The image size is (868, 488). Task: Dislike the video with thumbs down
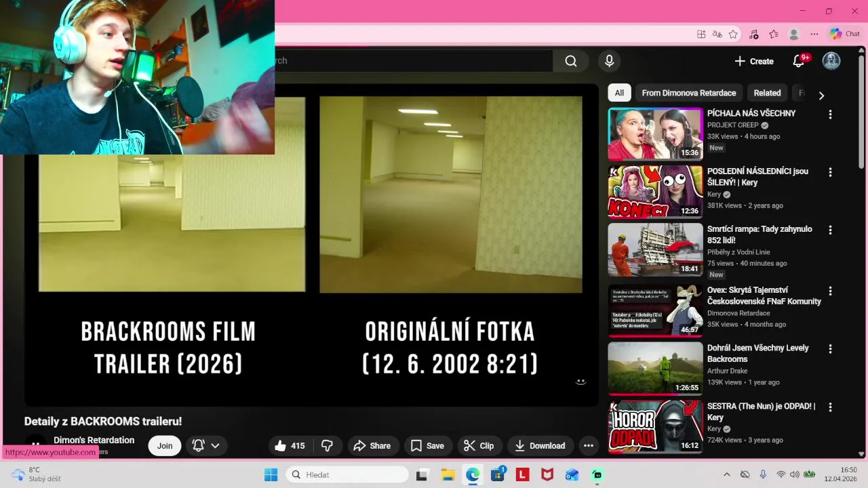coord(327,445)
